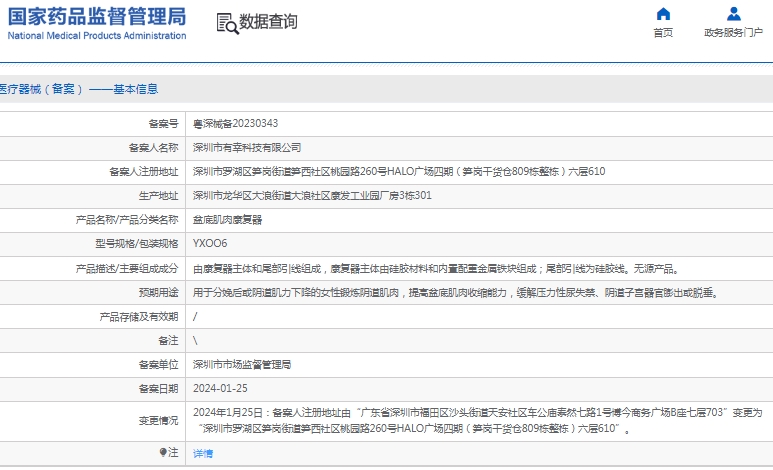The width and height of the screenshot is (773, 470).
Task: Click the product description ending 无源产品
Action: 438,269
